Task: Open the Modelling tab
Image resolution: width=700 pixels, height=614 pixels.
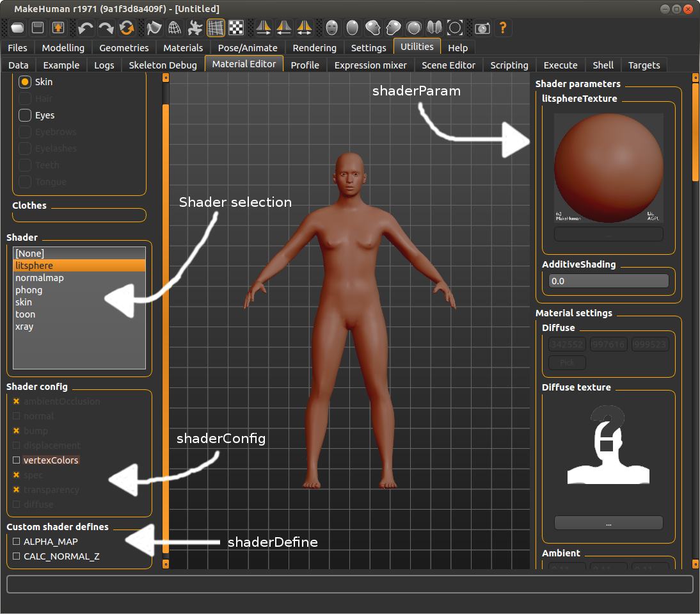Action: [x=63, y=48]
